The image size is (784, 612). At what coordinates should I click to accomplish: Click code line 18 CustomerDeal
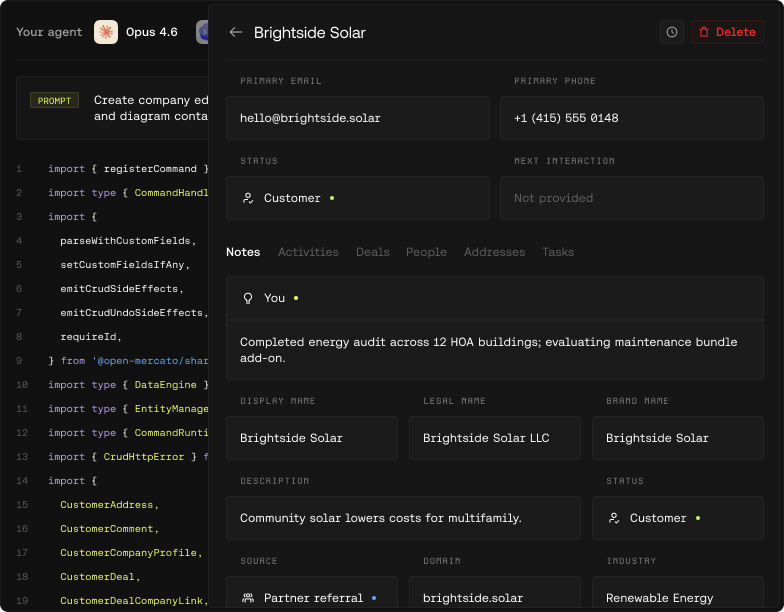100,577
